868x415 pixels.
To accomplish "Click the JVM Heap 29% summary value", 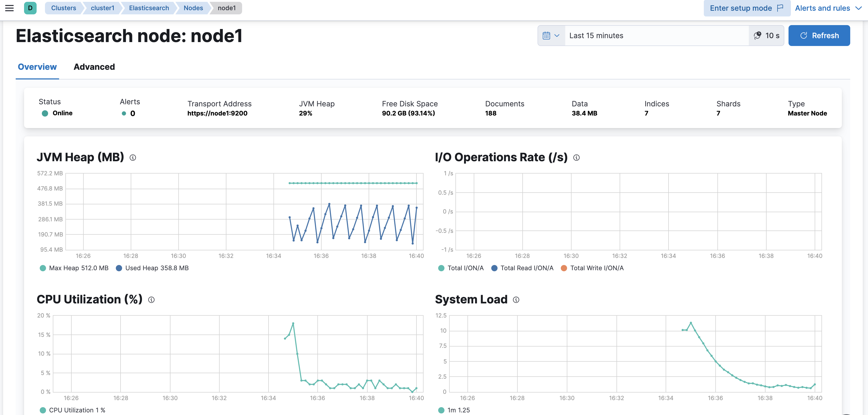I will point(305,113).
